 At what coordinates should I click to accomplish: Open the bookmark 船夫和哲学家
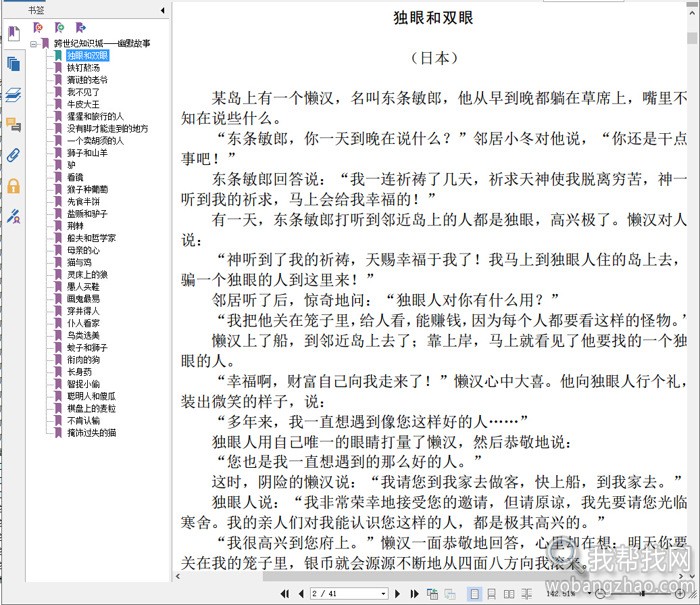[x=92, y=238]
